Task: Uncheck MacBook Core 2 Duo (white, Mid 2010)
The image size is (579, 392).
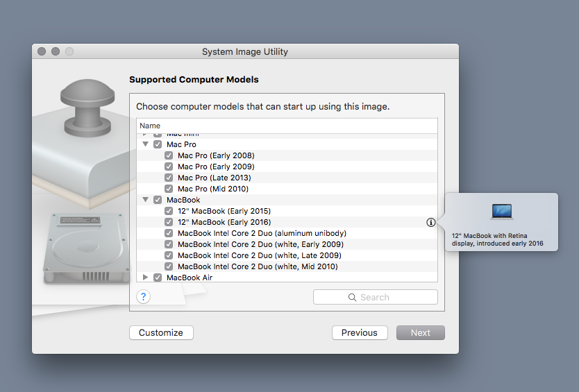Action: [x=169, y=266]
